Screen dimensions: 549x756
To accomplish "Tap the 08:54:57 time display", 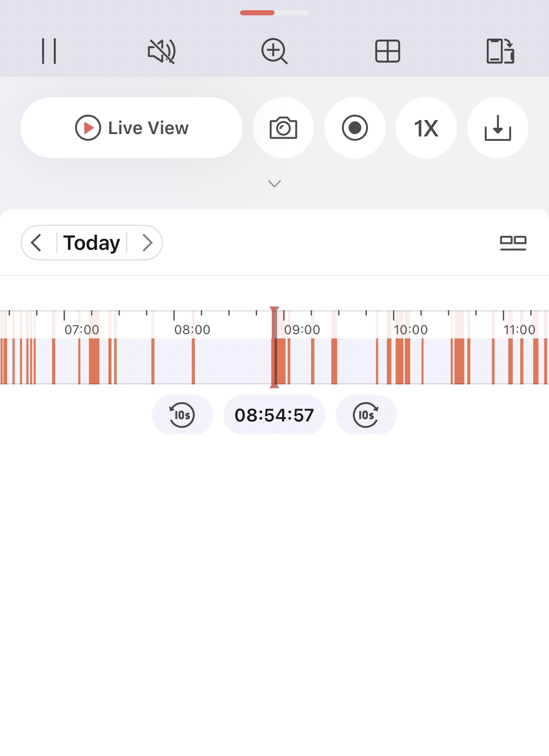I will click(x=274, y=415).
